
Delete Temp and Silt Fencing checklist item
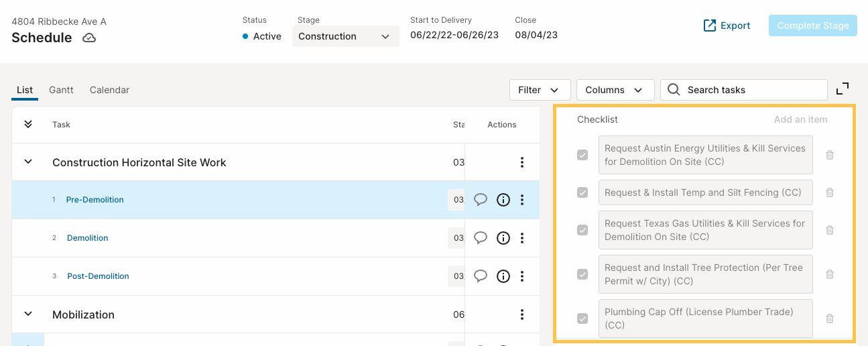[830, 192]
